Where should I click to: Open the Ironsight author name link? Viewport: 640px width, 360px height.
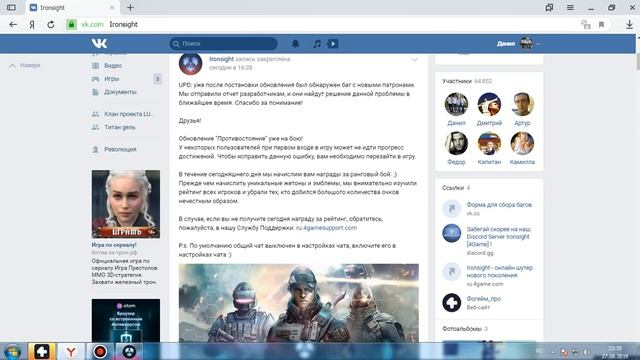tap(221, 59)
